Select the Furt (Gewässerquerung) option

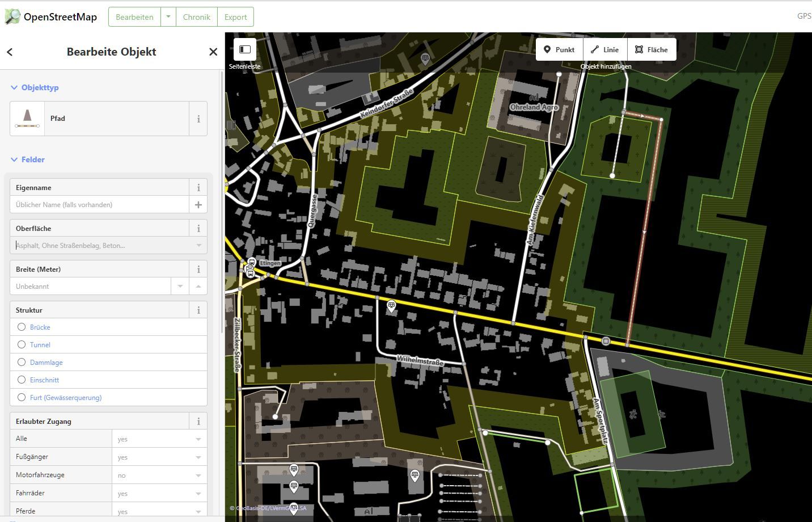click(x=22, y=397)
